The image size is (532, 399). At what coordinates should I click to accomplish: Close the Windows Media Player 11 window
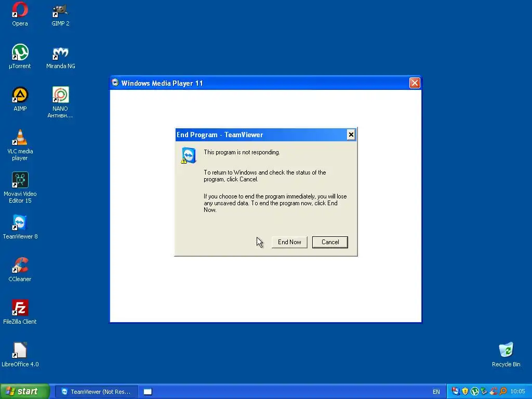[415, 83]
